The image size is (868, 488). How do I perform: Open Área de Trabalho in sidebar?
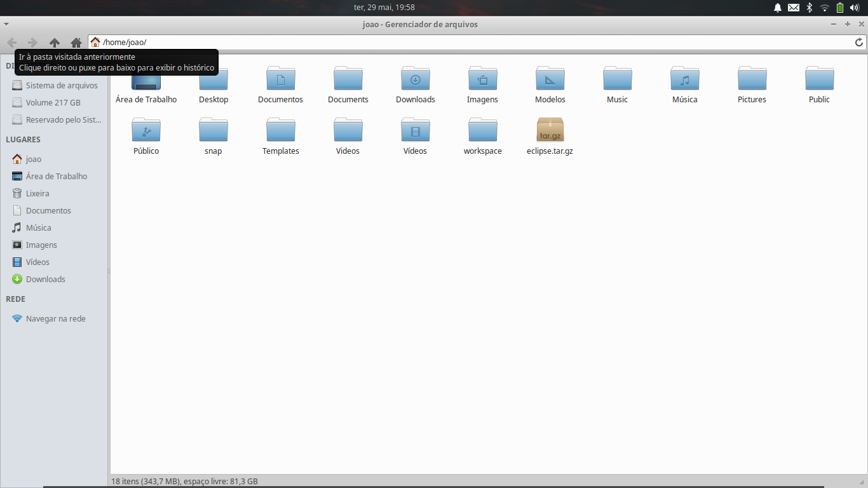coord(55,176)
